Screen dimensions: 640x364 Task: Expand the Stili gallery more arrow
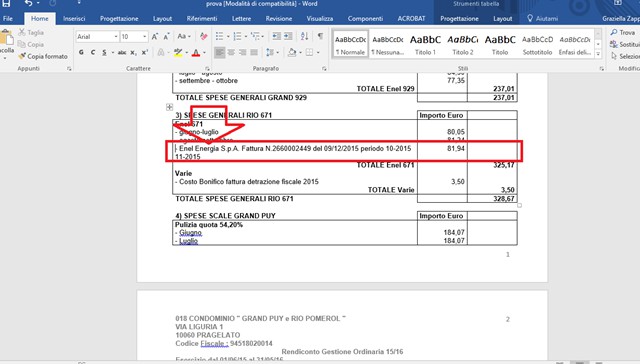pos(598,54)
